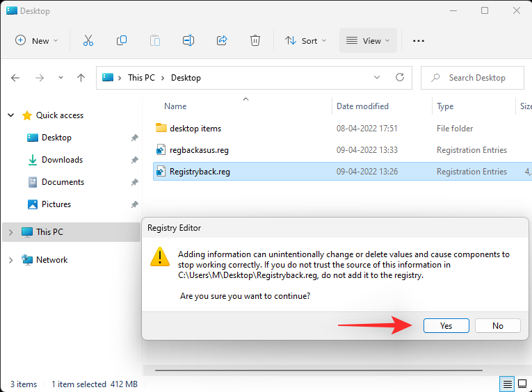532x392 pixels.
Task: Open Desktop in Quick access
Action: [56, 138]
